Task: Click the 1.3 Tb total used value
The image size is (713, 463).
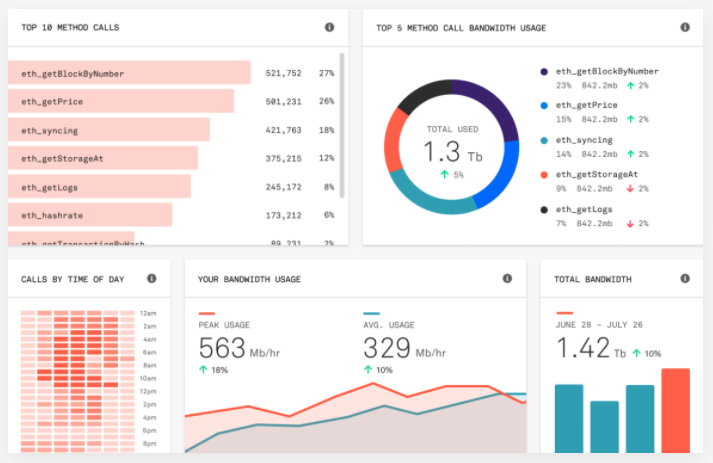Action: (452, 152)
